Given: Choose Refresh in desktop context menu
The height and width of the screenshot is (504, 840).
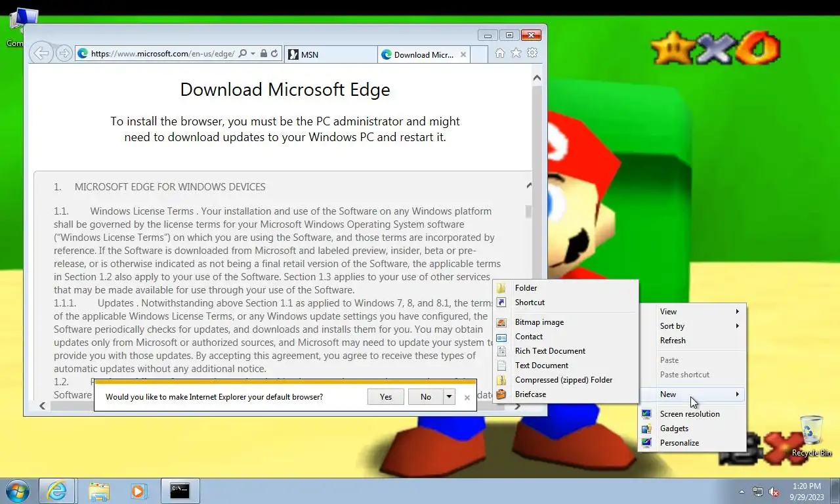Looking at the screenshot, I should pyautogui.click(x=692, y=341).
